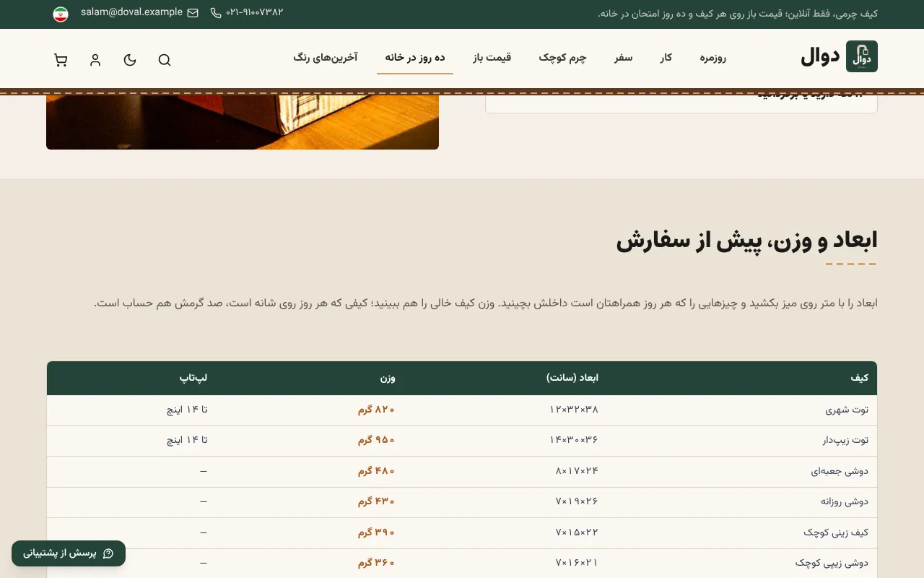Click the green دوال logo badge
The width and height of the screenshot is (924, 578).
(862, 56)
